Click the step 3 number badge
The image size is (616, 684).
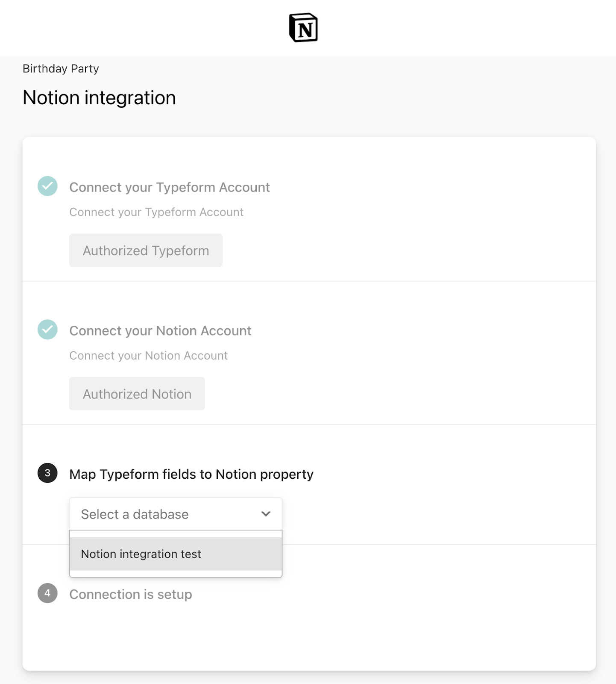47,473
